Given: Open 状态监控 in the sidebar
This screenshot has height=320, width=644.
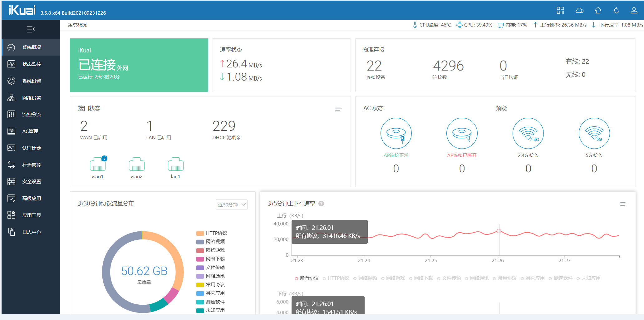Looking at the screenshot, I should [x=31, y=64].
